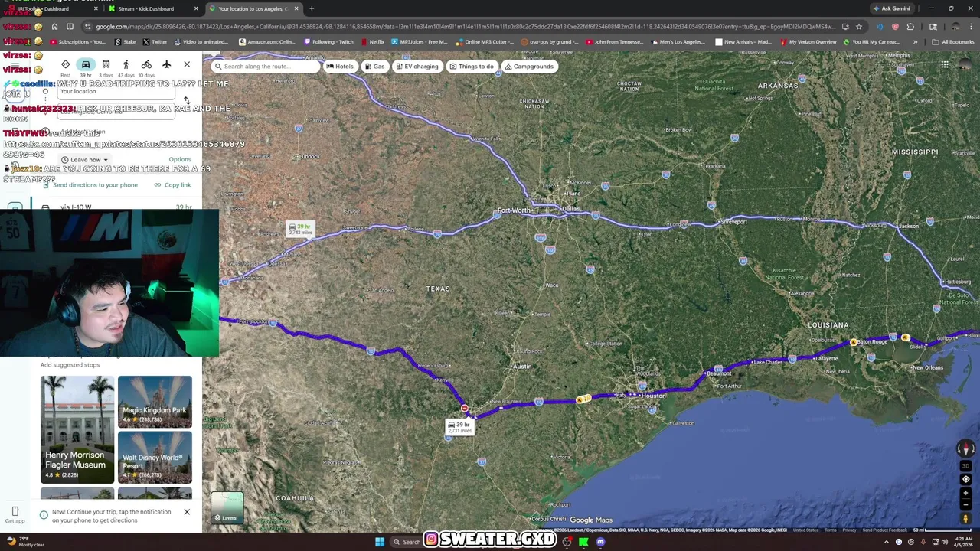Viewport: 980px width, 551px height.
Task: Bookmark this page with the star
Action: 859,27
